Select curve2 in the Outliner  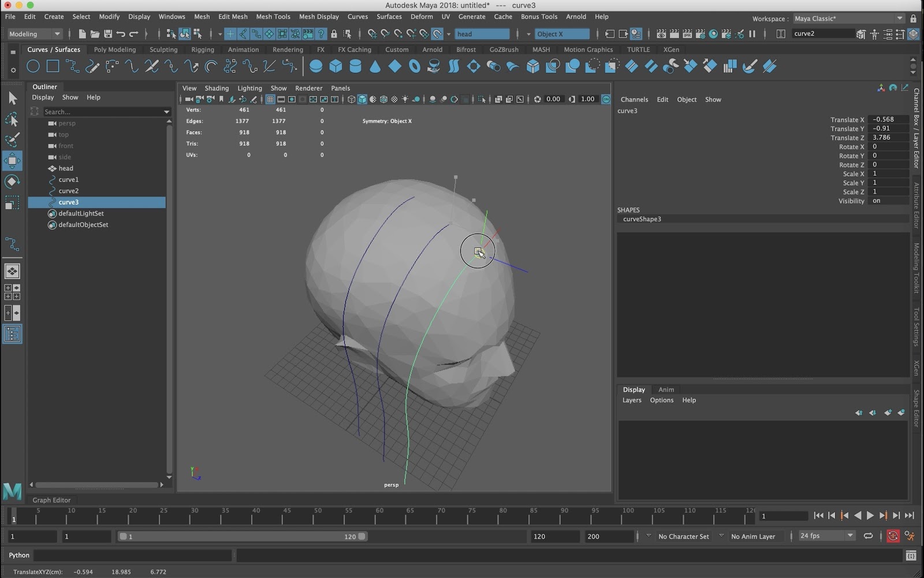[x=68, y=191]
